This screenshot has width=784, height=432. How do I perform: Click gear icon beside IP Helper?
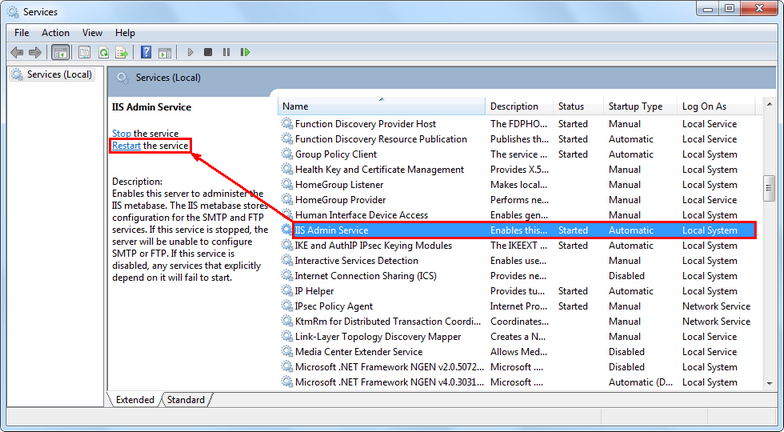pos(287,290)
